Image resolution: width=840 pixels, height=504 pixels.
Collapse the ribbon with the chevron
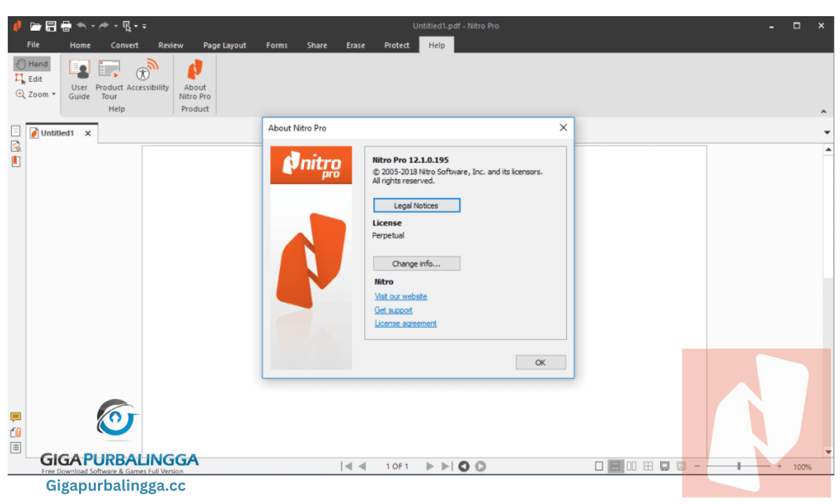823,111
